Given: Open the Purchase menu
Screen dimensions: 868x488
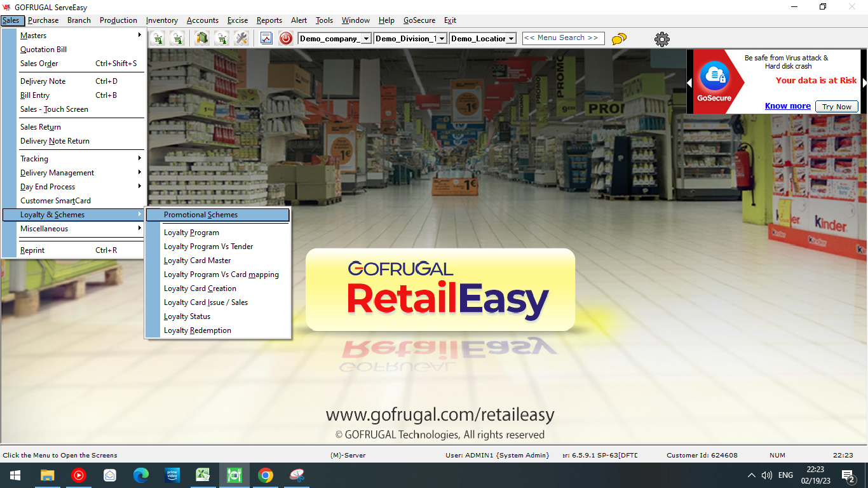Looking at the screenshot, I should [x=43, y=20].
